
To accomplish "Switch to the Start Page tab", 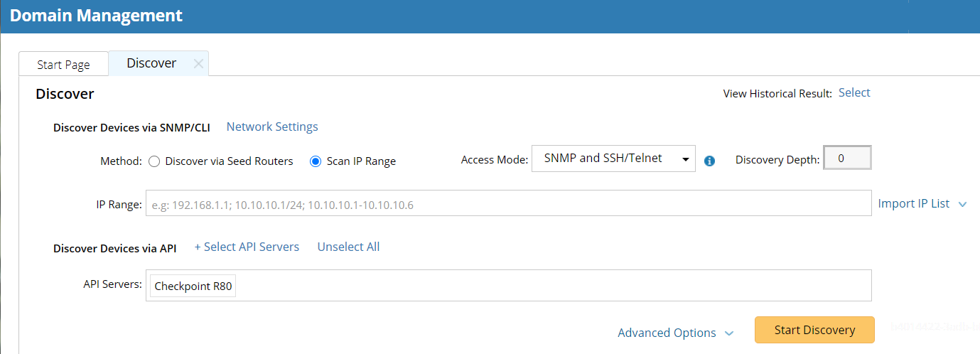I will click(63, 65).
